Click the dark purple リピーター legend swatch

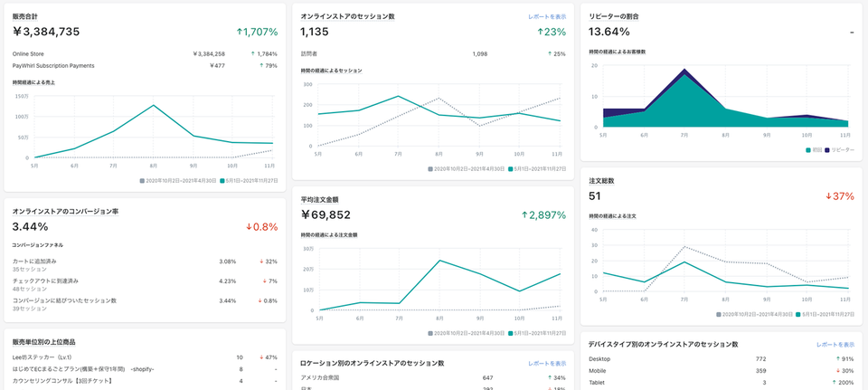click(x=827, y=150)
